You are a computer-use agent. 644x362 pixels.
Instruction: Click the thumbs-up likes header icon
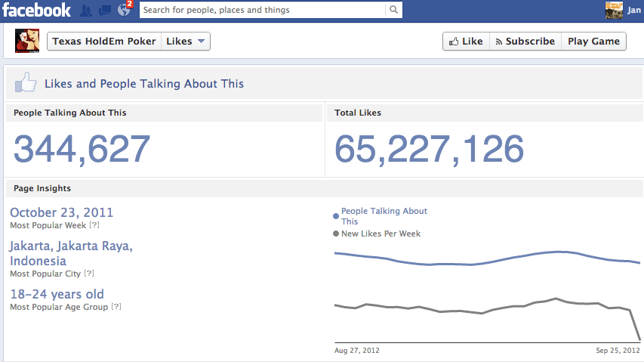26,82
